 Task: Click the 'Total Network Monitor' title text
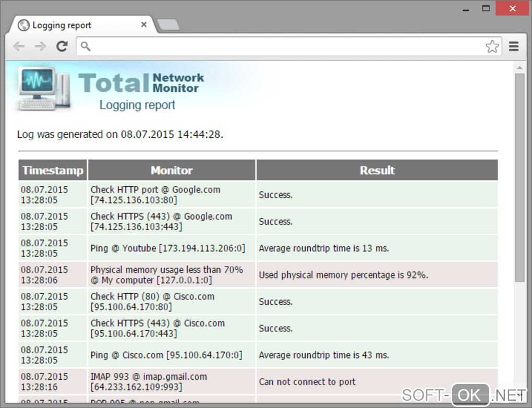tap(141, 83)
